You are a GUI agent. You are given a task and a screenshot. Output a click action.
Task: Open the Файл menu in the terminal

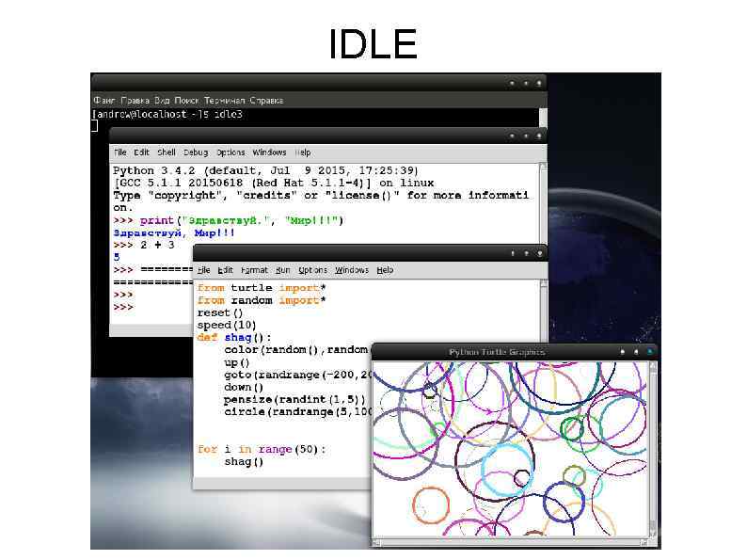coord(103,101)
